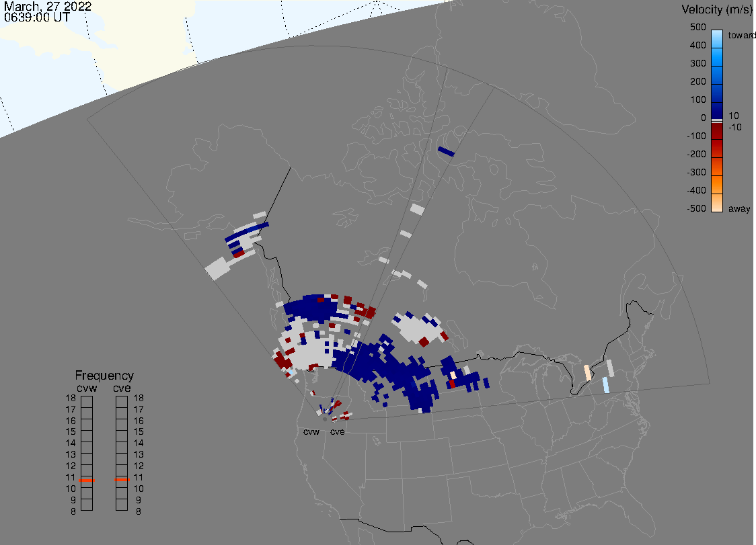
Task: Select the orange -300 to -400 color bar segment
Action: coord(717,185)
